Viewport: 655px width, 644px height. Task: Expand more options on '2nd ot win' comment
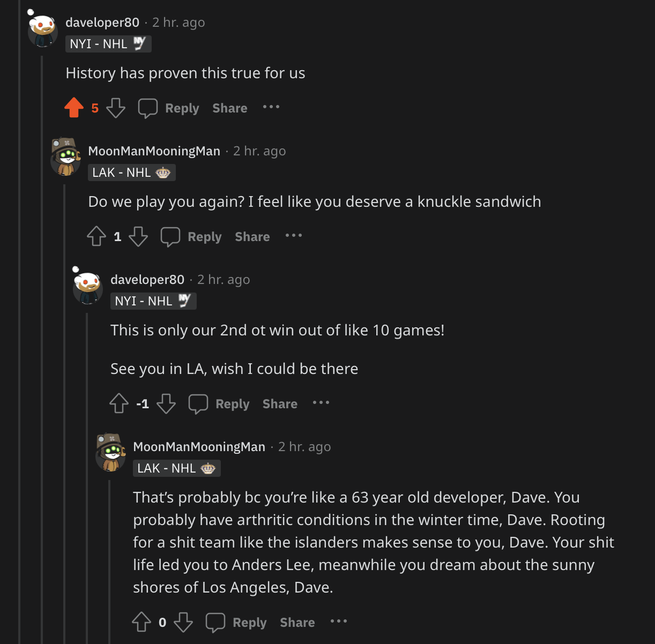[321, 403]
